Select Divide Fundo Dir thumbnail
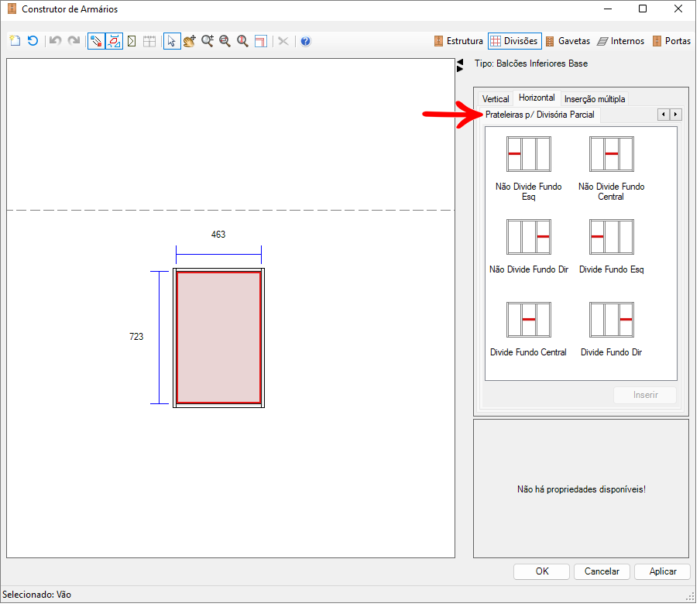 click(611, 329)
